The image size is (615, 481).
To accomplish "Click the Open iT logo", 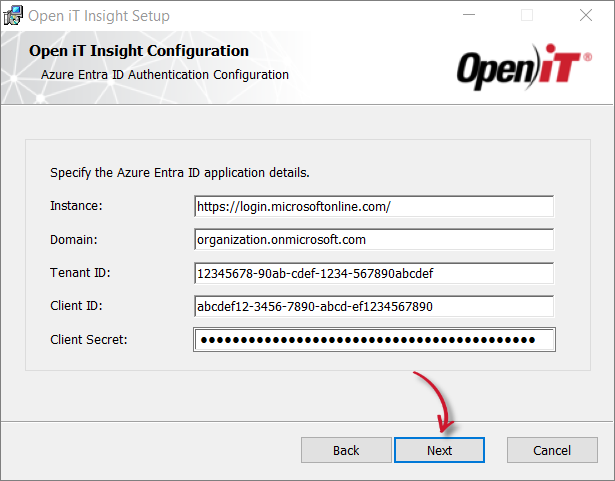I will (x=524, y=67).
